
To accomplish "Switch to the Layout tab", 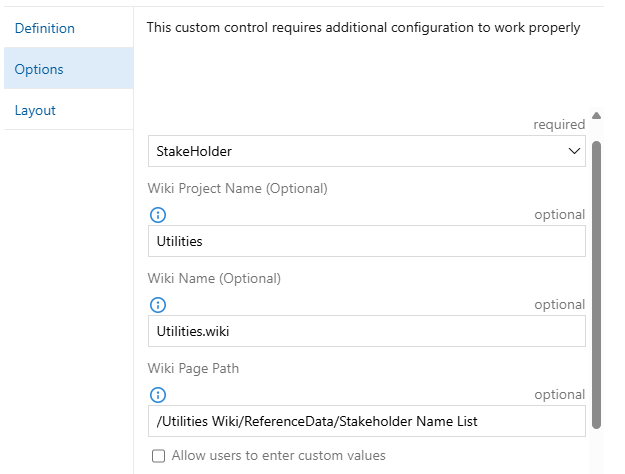I will point(36,110).
